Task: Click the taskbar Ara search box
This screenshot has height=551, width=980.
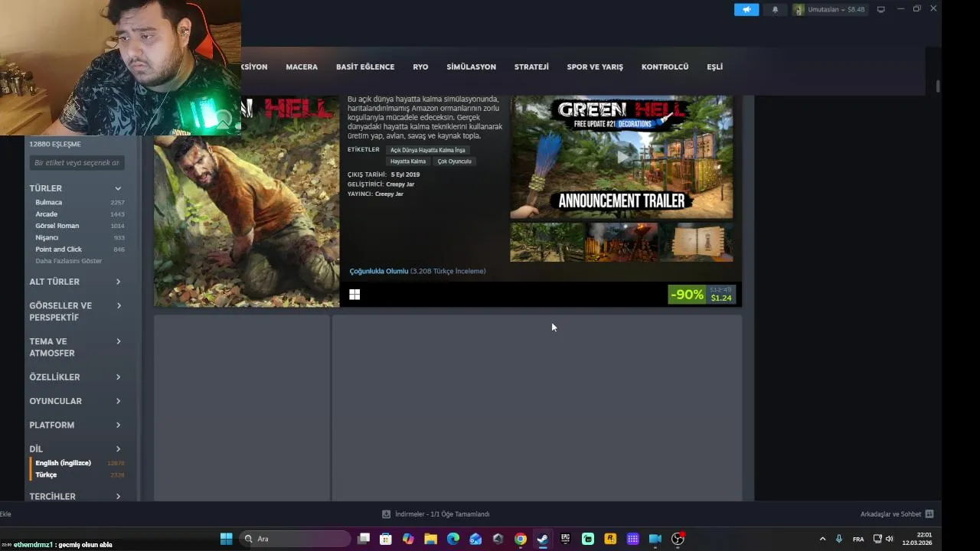Action: (x=294, y=539)
